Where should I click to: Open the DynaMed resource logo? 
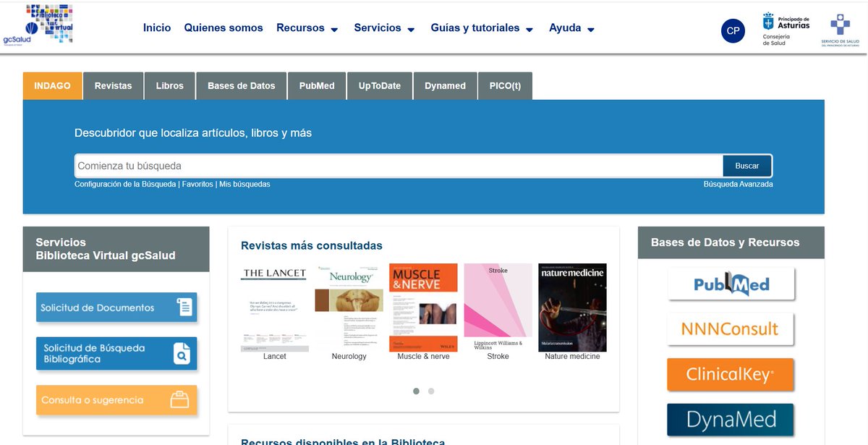(x=731, y=420)
